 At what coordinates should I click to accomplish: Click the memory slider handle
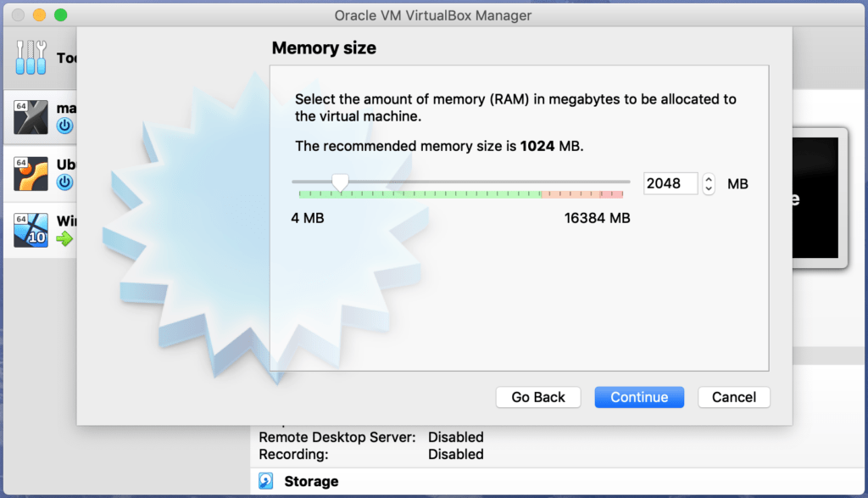340,182
